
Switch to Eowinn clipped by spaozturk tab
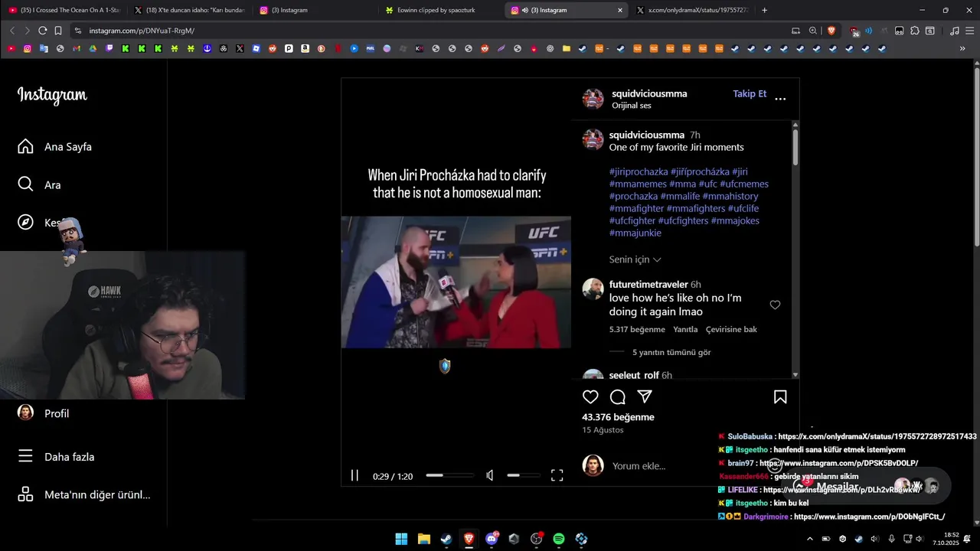tap(443, 10)
